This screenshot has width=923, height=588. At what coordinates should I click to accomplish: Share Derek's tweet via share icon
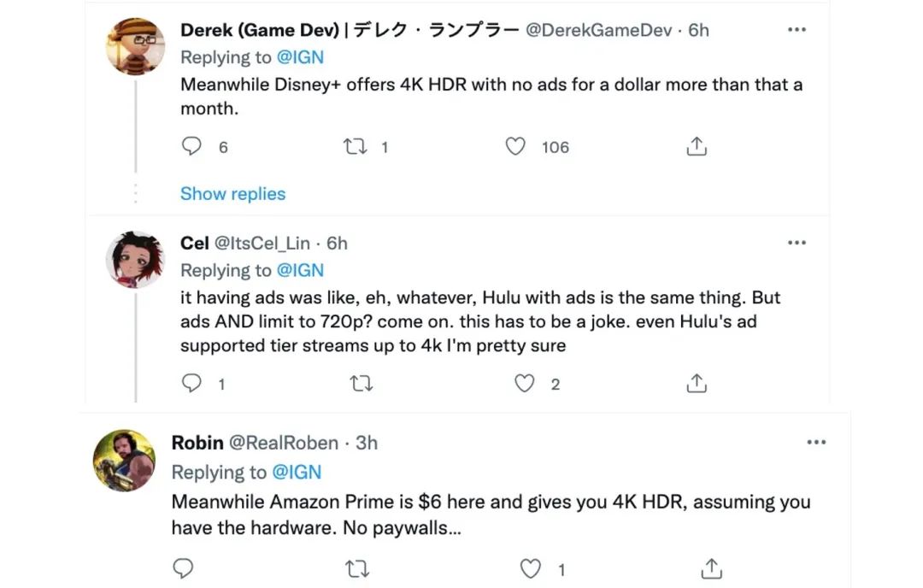pos(697,147)
